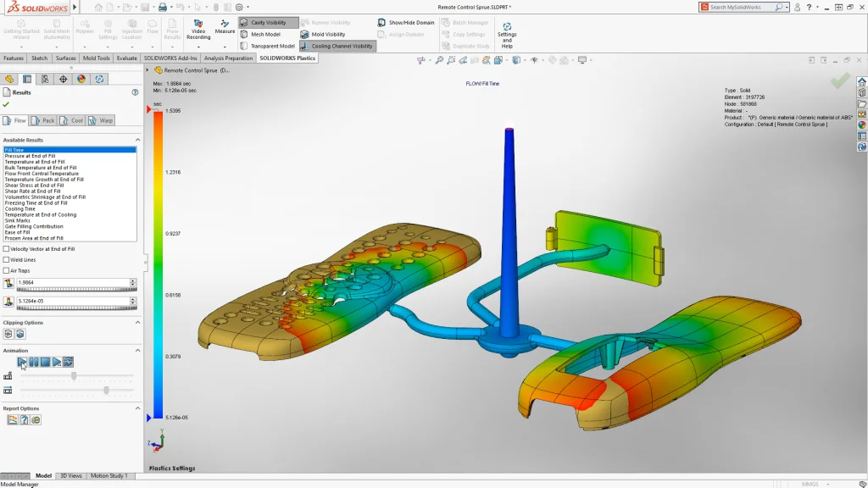Switch to the Mold Tools tab
This screenshot has width=868, height=488.
coord(98,59)
